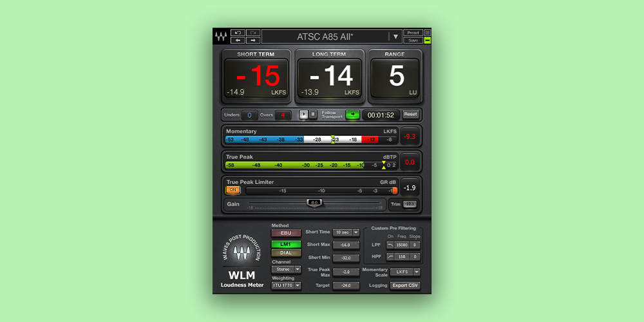Click the gain reduction meter orange indicator
The height and width of the screenshot is (322, 644).
tap(395, 191)
